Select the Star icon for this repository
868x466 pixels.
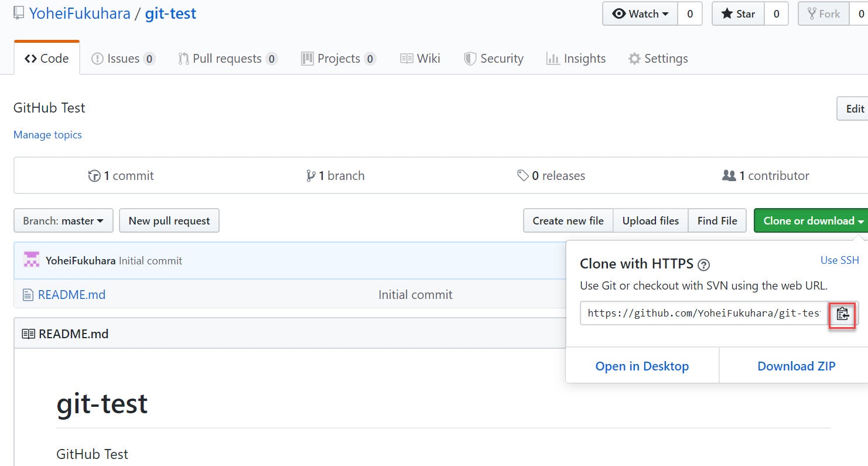pos(727,13)
